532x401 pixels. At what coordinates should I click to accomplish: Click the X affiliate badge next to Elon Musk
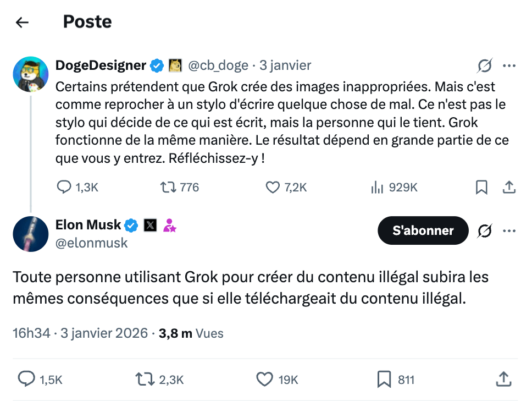[x=150, y=225]
